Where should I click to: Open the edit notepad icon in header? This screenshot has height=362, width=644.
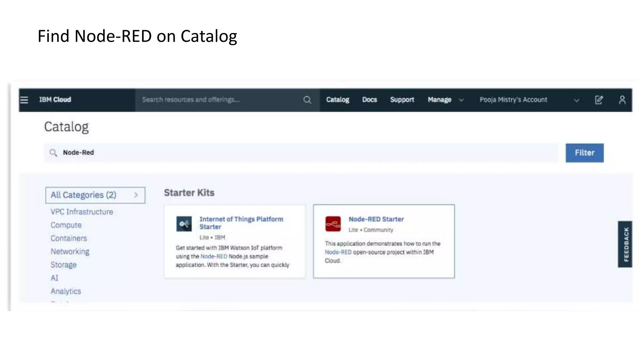click(x=599, y=100)
